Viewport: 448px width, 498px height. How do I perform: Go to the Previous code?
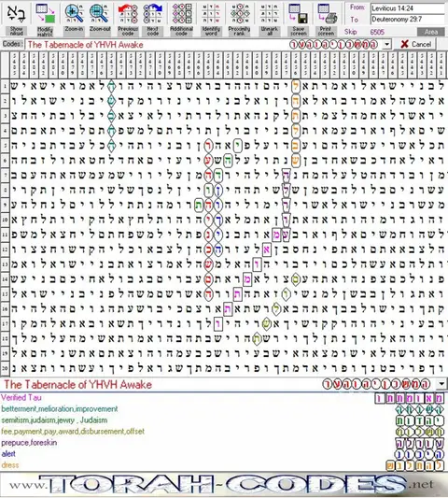[128, 19]
